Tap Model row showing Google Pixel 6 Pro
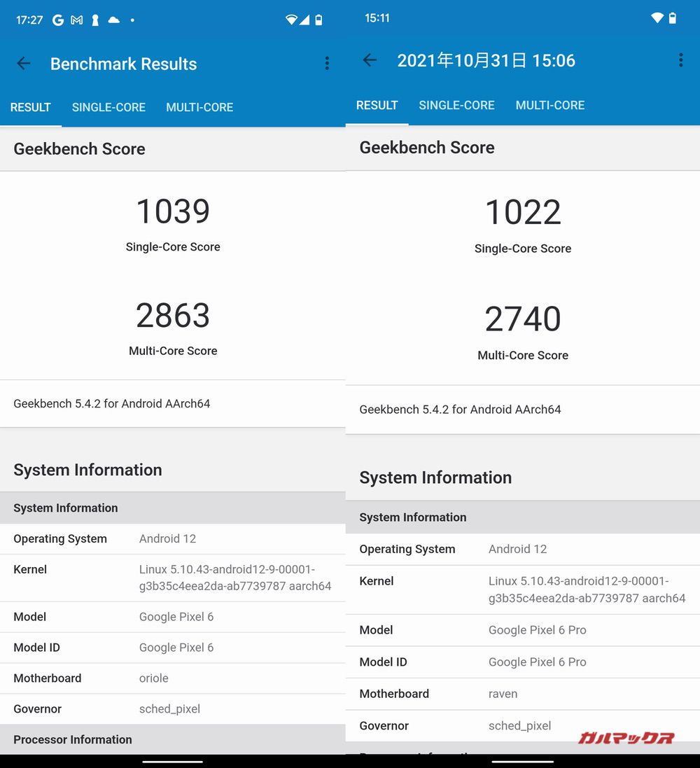 [x=522, y=630]
